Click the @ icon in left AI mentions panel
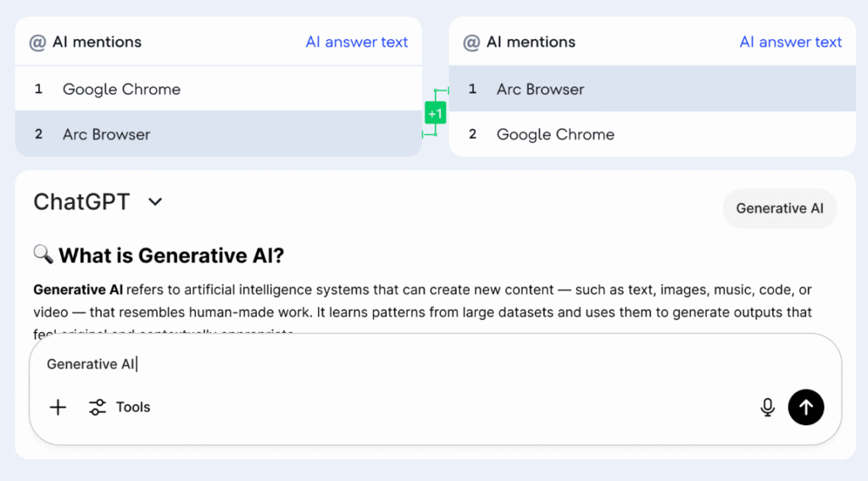Image resolution: width=868 pixels, height=481 pixels. point(37,42)
